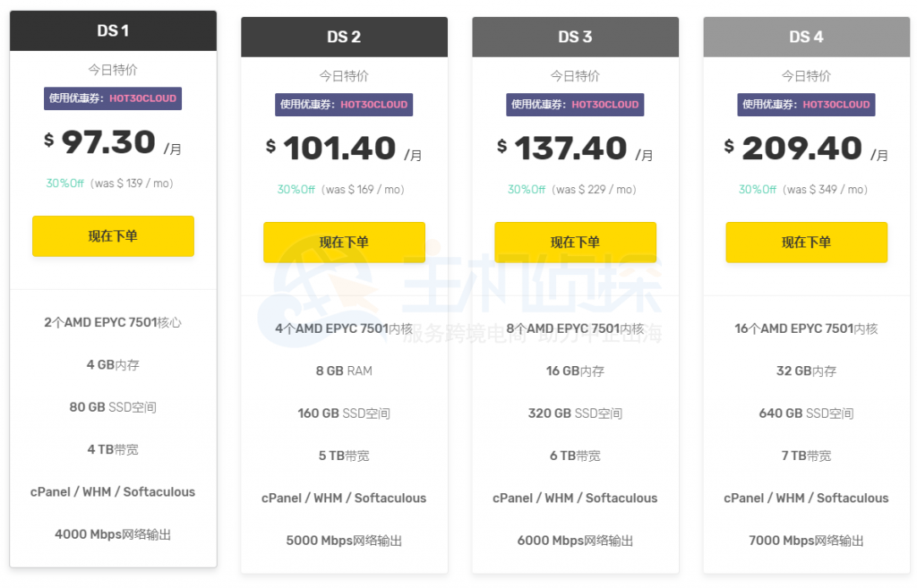Click the 16 GB内存 spec row in DS 3
Screen dimensions: 917x588
pos(575,371)
